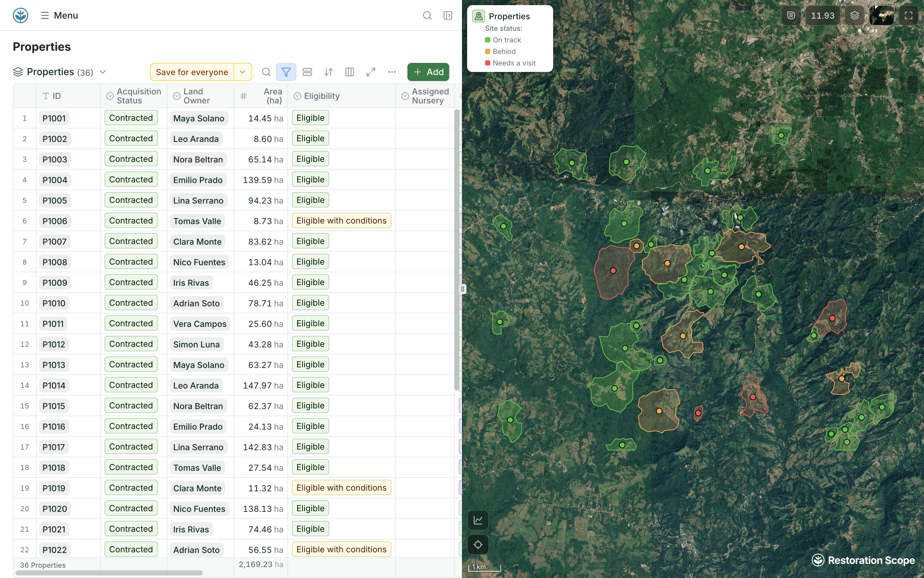Enter fullscreen map mode
The height and width of the screenshot is (578, 924).
point(909,15)
